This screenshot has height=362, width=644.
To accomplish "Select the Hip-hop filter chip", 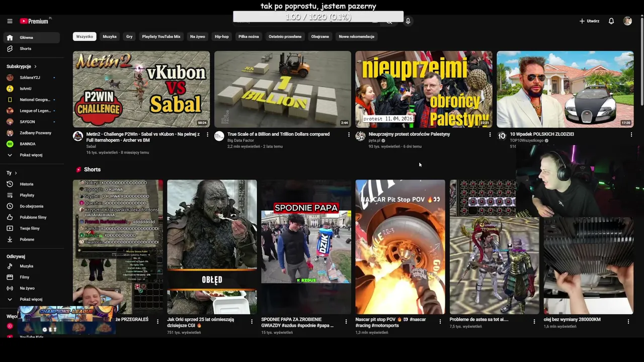I will pyautogui.click(x=222, y=36).
